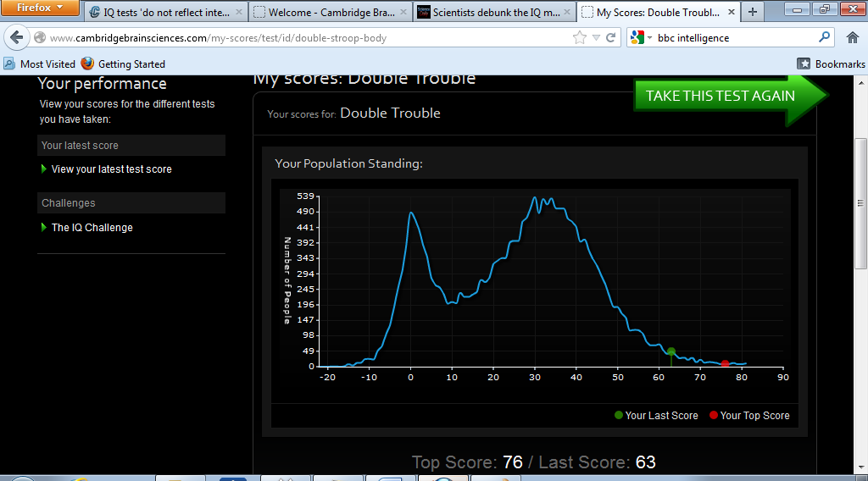868x481 pixels.
Task: Open the orange Firefox menu button
Action: tap(41, 8)
